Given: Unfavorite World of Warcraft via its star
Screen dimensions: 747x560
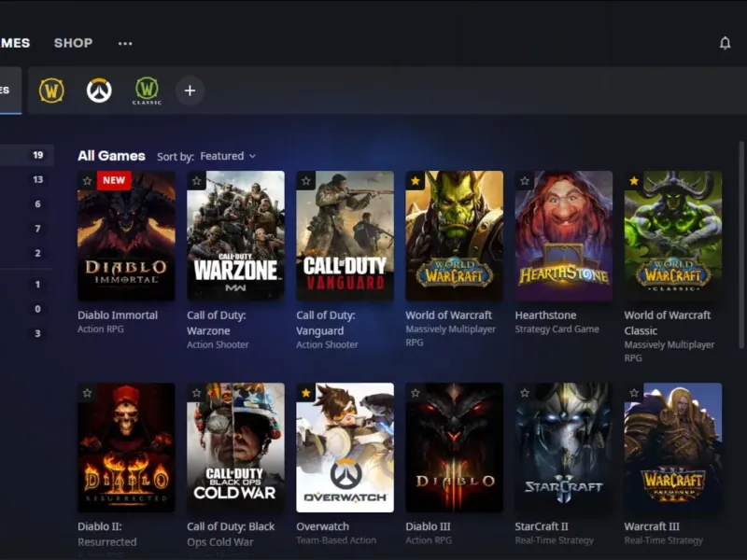Looking at the screenshot, I should coord(416,181).
